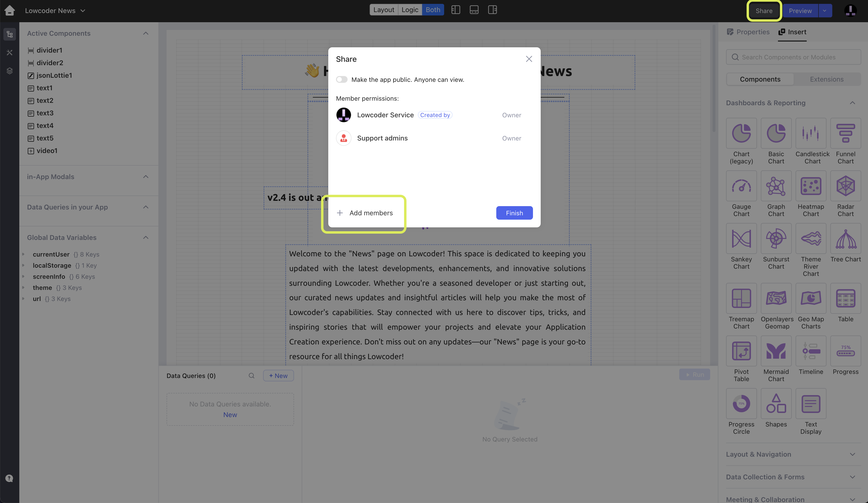The width and height of the screenshot is (868, 503).
Task: Click the home icon in top bar
Action: pos(10,10)
